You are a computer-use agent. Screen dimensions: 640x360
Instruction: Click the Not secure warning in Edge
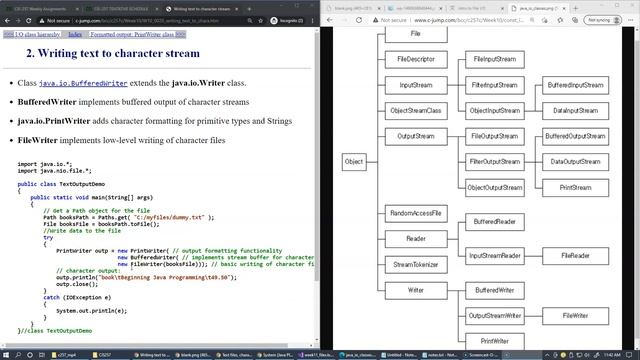[x=389, y=20]
